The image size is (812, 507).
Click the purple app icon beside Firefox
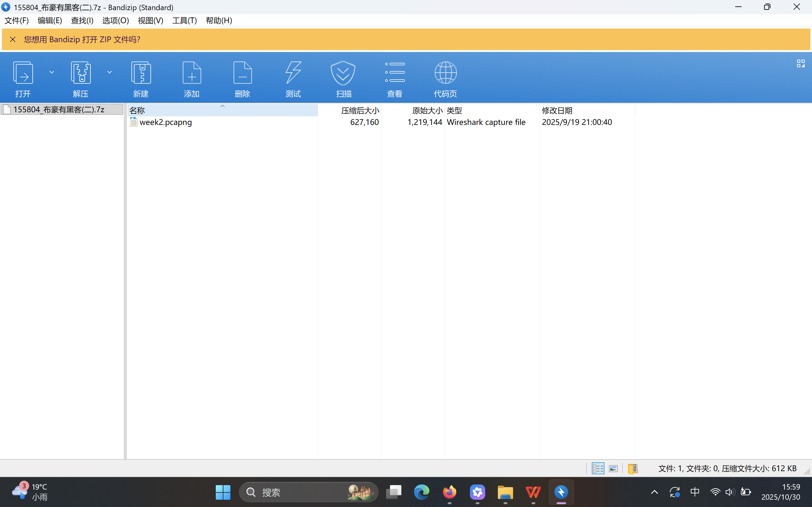(x=478, y=492)
